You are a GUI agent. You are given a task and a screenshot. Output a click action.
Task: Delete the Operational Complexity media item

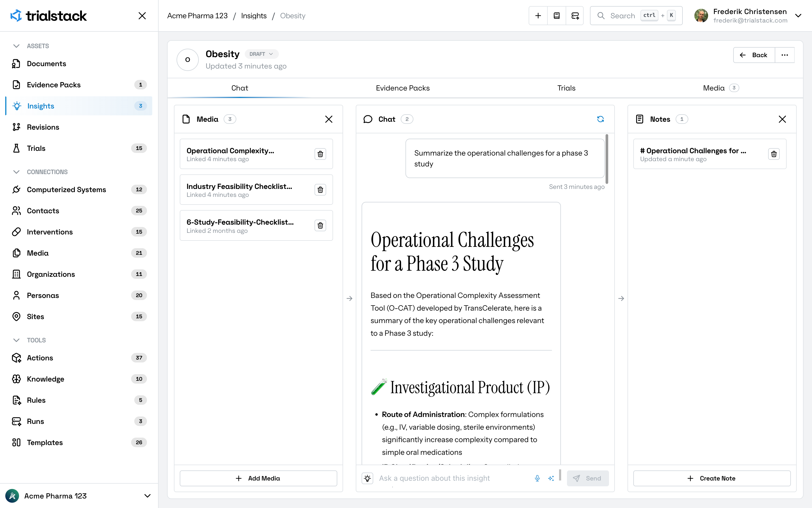[x=320, y=154]
